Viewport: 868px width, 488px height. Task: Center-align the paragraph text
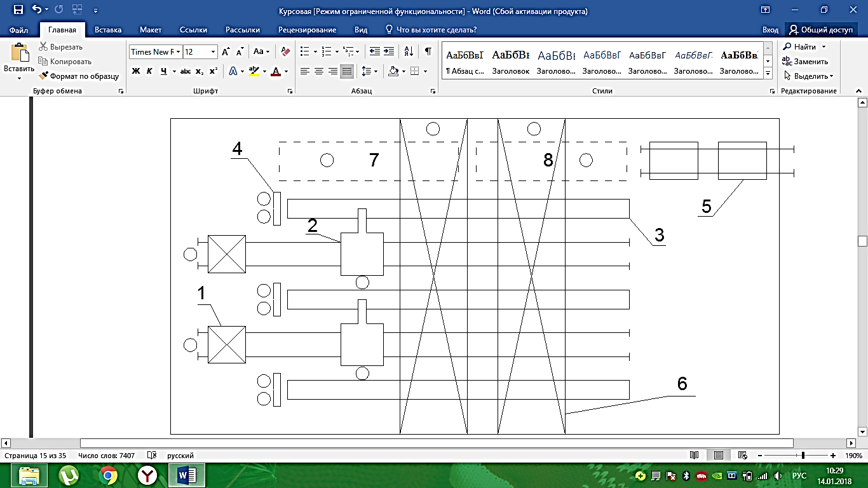tap(319, 71)
